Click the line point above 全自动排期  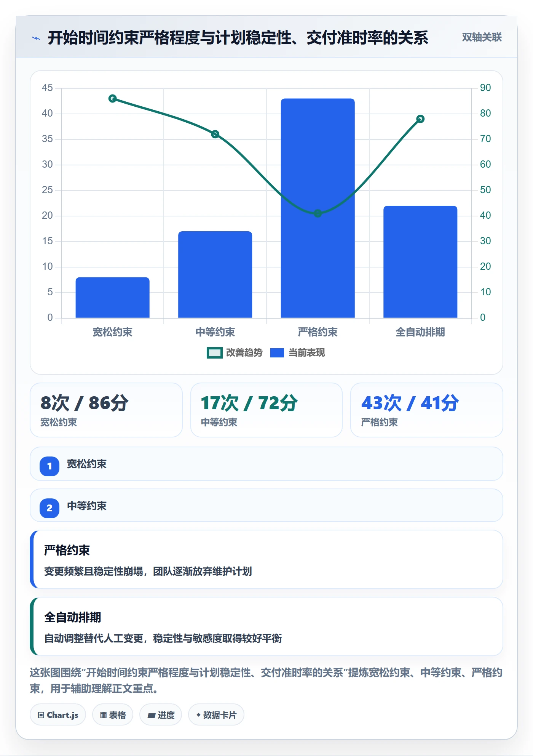pos(420,119)
